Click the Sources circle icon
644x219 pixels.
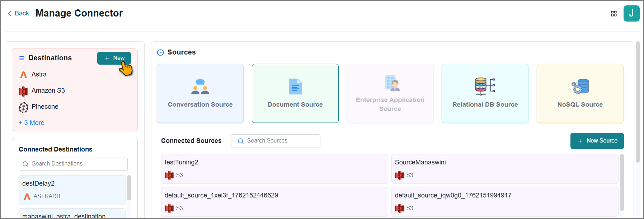[x=160, y=52]
